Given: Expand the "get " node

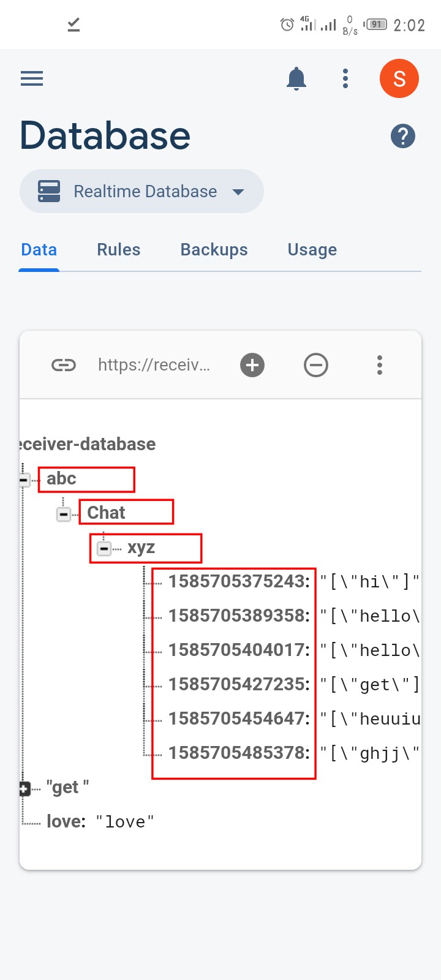Looking at the screenshot, I should (24, 789).
